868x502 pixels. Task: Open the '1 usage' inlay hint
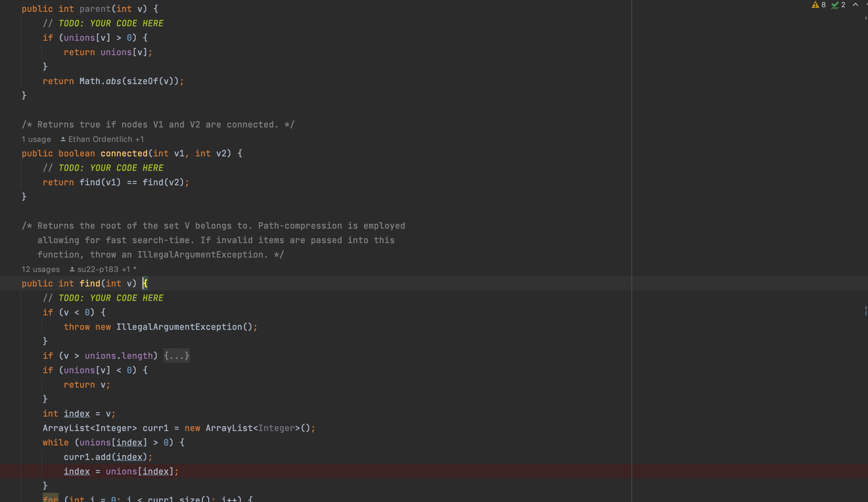[36, 139]
